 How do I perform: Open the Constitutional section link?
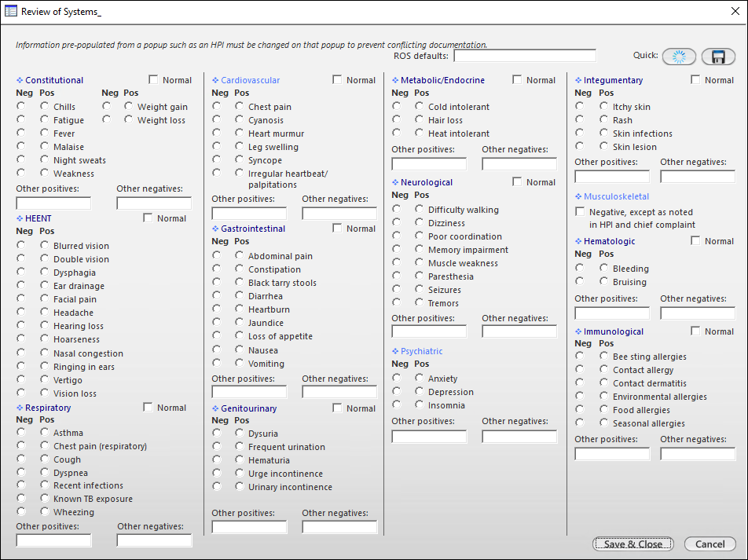(x=54, y=80)
